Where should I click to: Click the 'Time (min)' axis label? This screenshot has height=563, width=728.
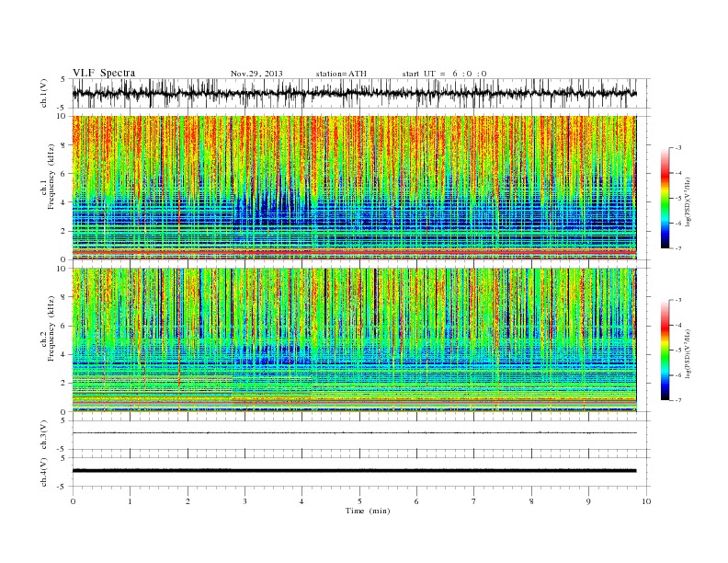(x=368, y=511)
